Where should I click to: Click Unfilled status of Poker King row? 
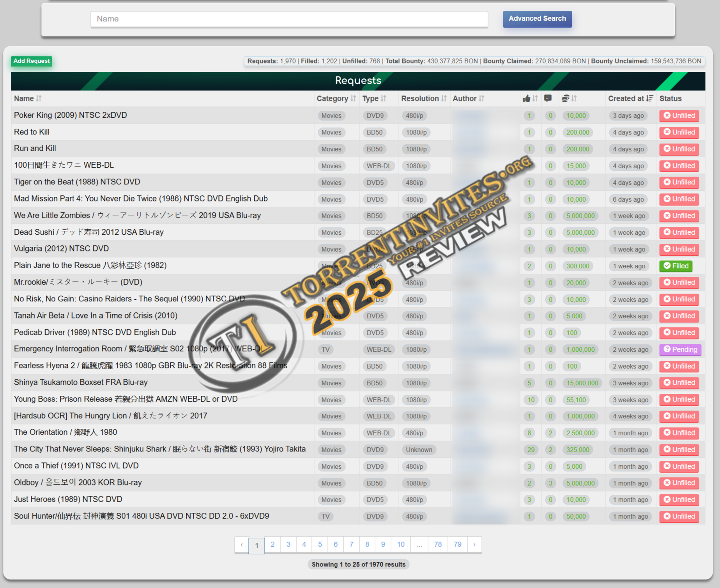(679, 115)
